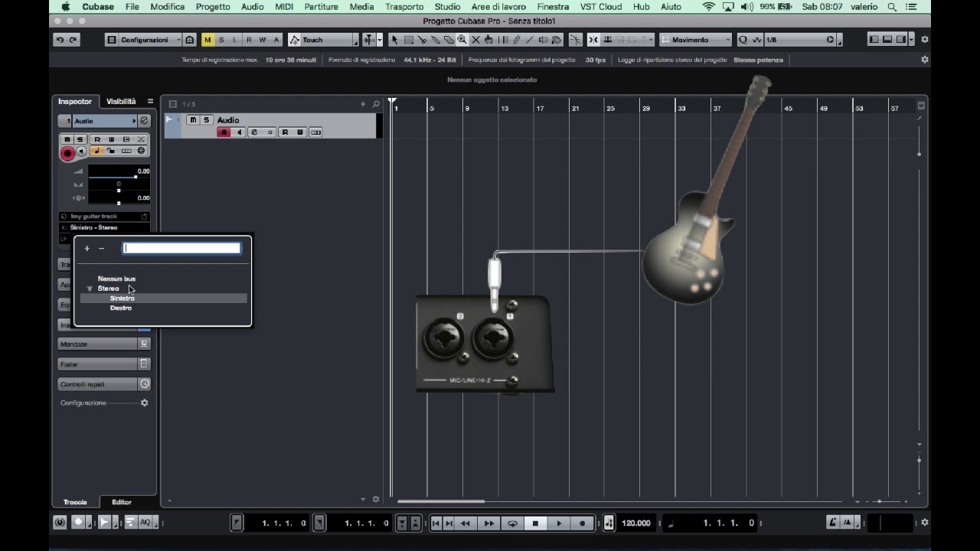Click the tempo value 120.000

tap(636, 523)
